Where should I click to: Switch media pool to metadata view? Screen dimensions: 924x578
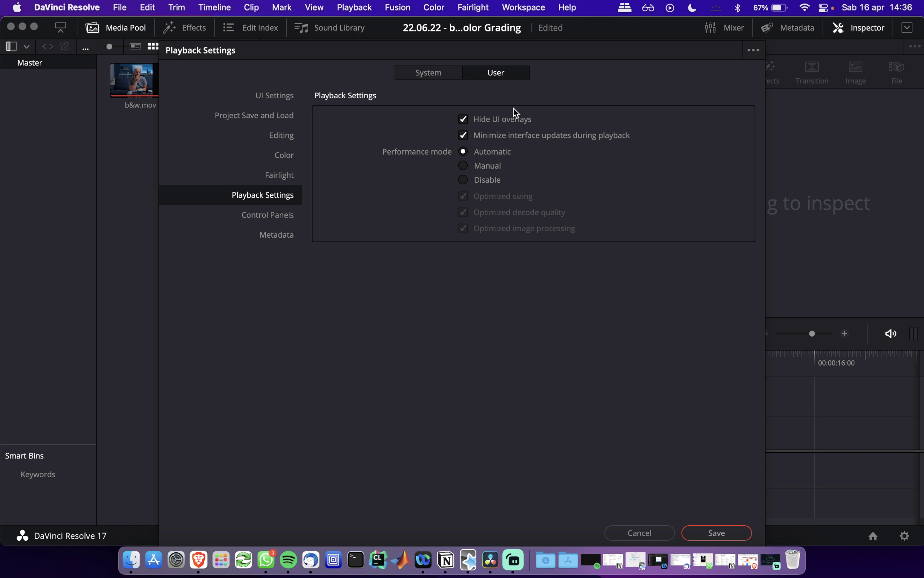point(135,46)
